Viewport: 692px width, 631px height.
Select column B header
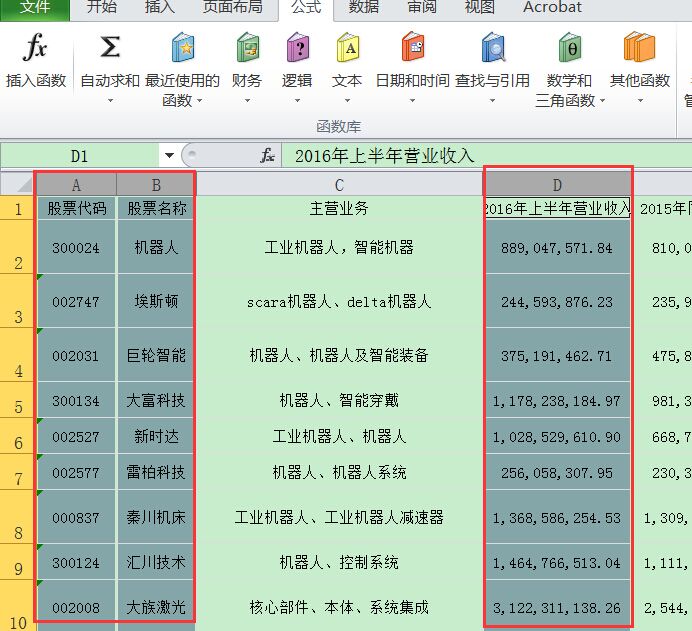coord(156,184)
